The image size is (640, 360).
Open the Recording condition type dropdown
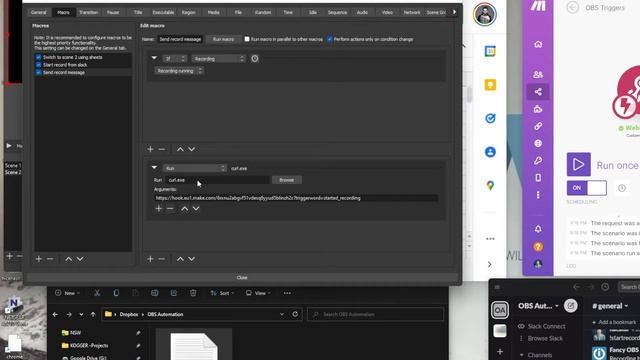coord(219,59)
